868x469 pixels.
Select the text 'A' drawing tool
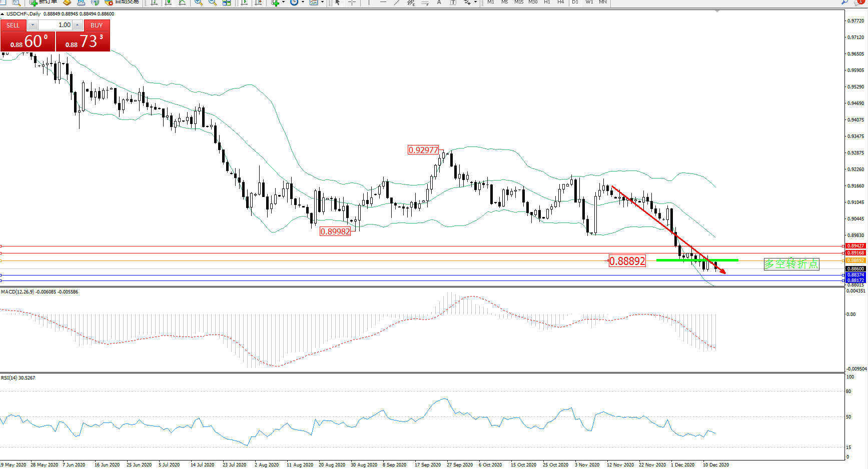click(439, 2)
